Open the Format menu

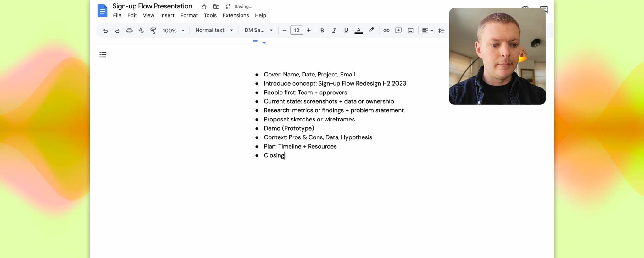point(189,15)
